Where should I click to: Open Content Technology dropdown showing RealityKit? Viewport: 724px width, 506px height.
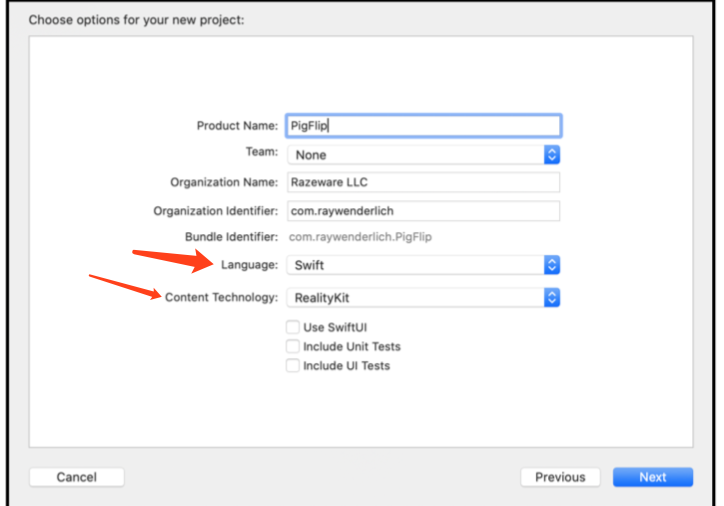(423, 298)
